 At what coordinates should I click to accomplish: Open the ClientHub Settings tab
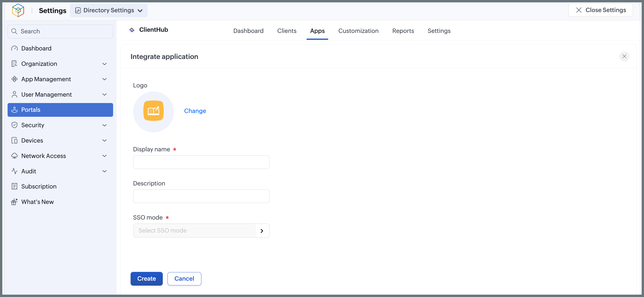pos(439,31)
